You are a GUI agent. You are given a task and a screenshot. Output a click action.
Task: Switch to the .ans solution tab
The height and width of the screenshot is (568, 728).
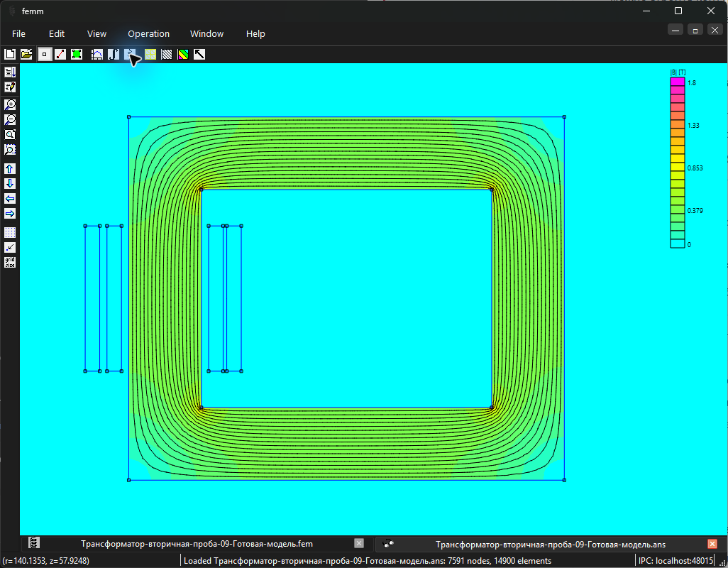pos(551,544)
